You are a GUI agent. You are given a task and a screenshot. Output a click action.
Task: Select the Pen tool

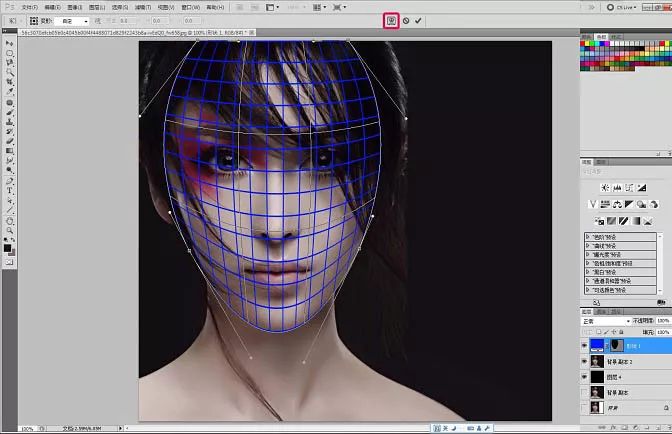[9, 181]
